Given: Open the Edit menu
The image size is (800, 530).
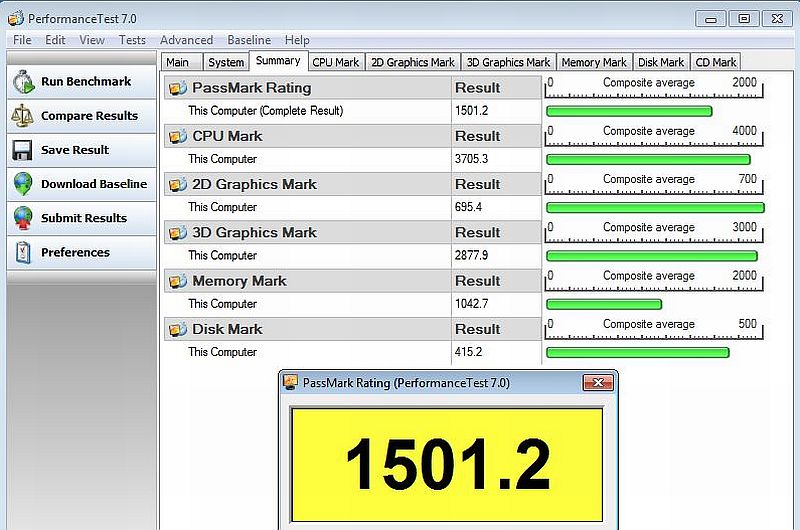Looking at the screenshot, I should 55,40.
